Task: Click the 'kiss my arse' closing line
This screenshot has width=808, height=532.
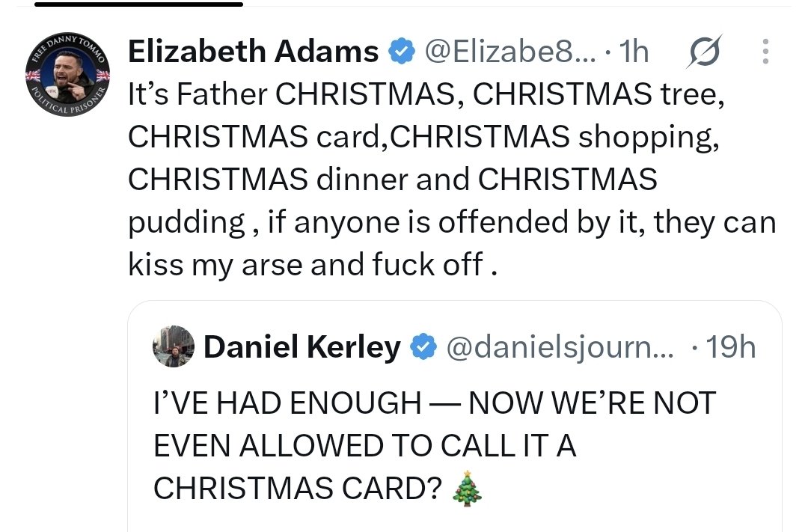Action: click(x=313, y=265)
